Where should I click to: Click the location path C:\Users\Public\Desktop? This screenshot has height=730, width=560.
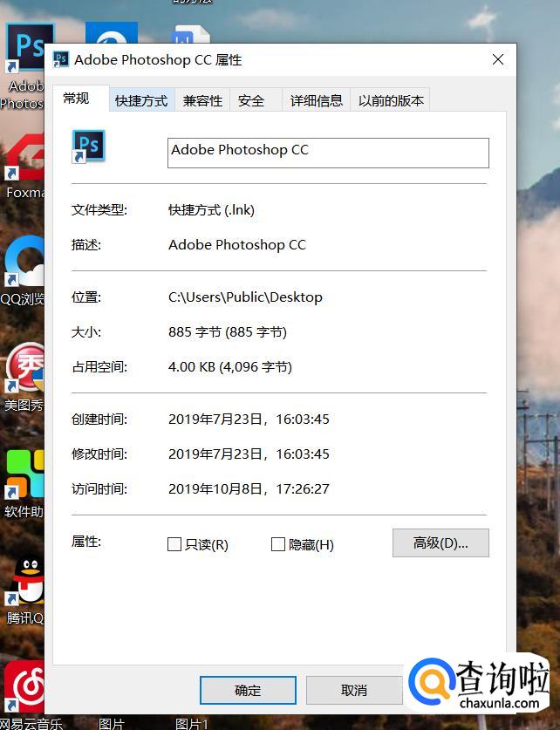[245, 297]
